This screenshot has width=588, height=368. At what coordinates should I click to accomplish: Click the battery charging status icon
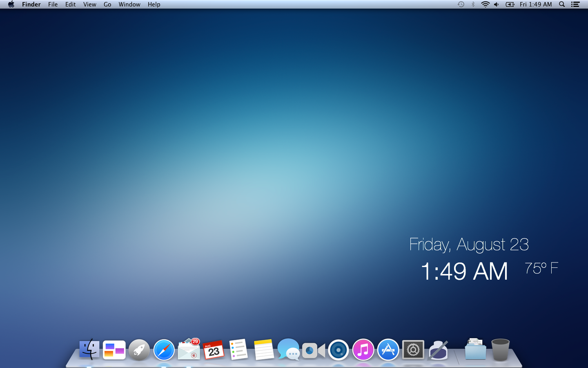(x=510, y=4)
